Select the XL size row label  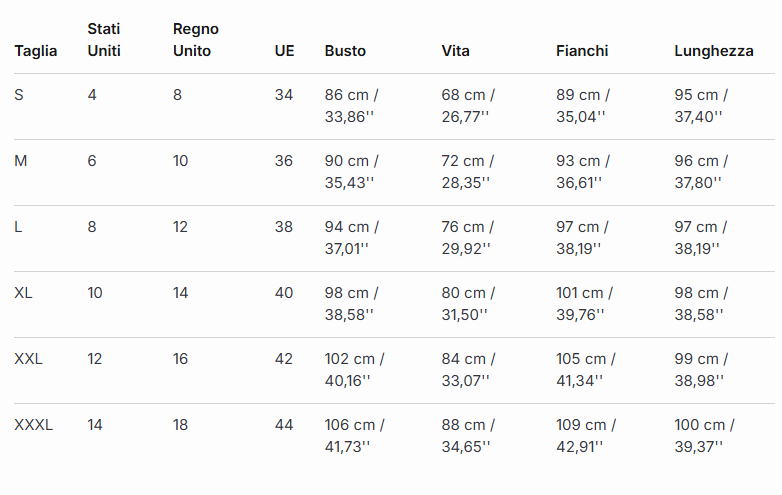[23, 293]
